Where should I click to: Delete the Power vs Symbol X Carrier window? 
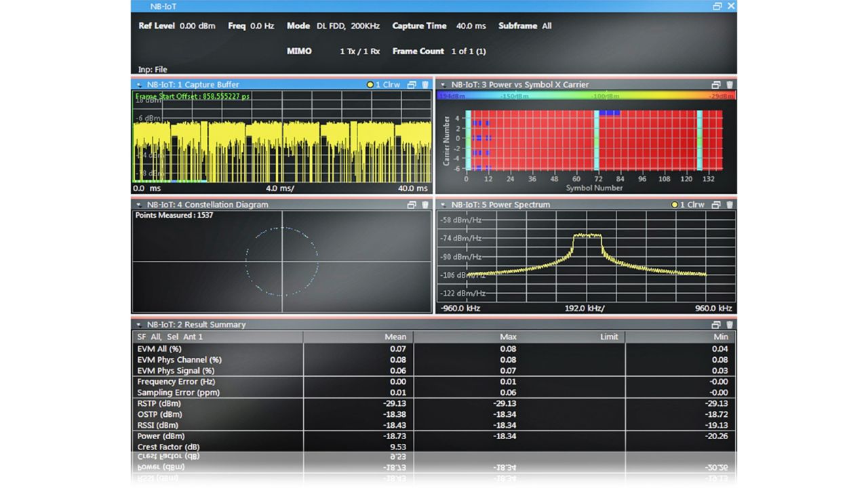[730, 85]
